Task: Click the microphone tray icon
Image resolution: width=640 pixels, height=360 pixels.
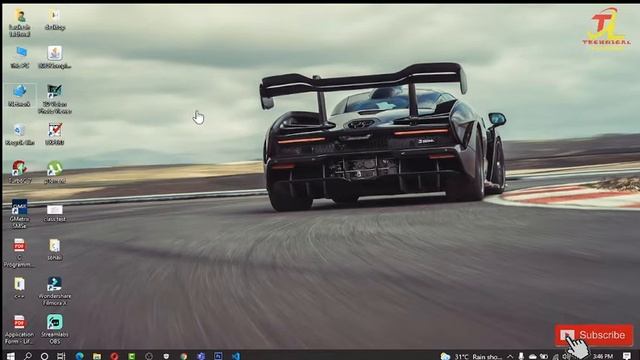Action: coord(521,356)
